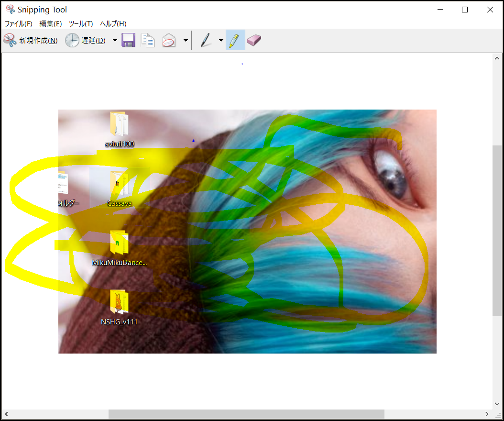Click the horizontal scrollbar right arrow
Screen dimensions: 504x421
pyautogui.click(x=487, y=414)
